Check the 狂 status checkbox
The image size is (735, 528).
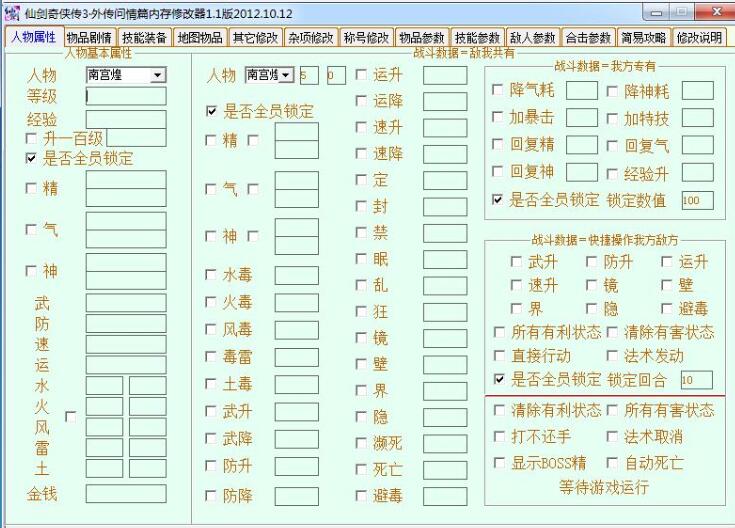(361, 311)
